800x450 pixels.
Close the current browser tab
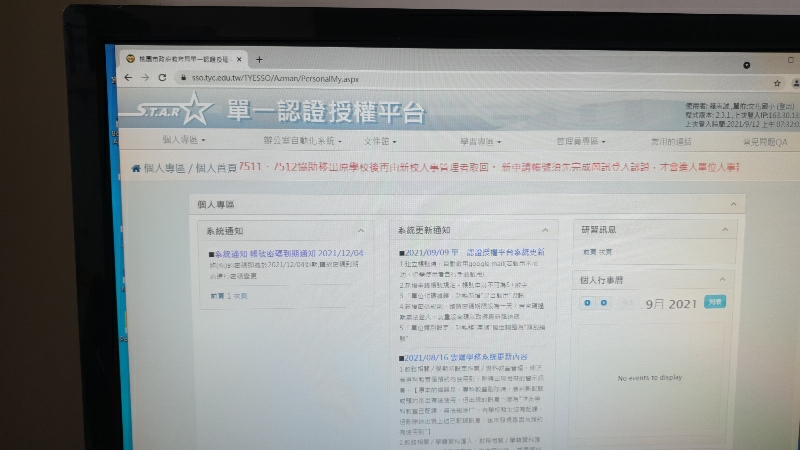[239, 60]
